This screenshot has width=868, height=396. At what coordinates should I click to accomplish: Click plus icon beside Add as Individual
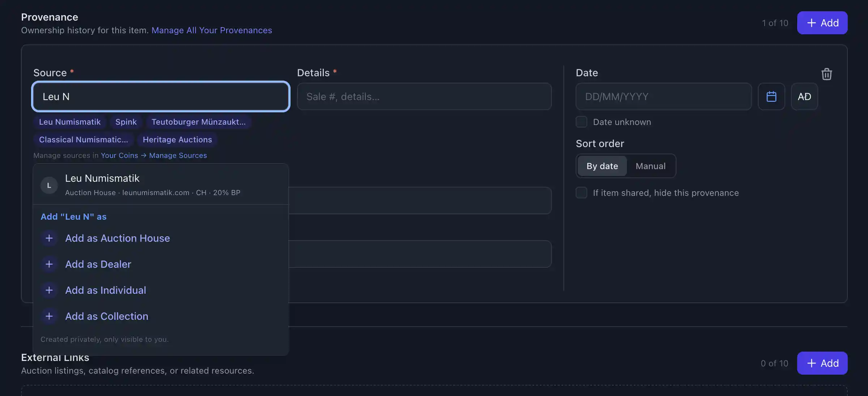click(49, 290)
